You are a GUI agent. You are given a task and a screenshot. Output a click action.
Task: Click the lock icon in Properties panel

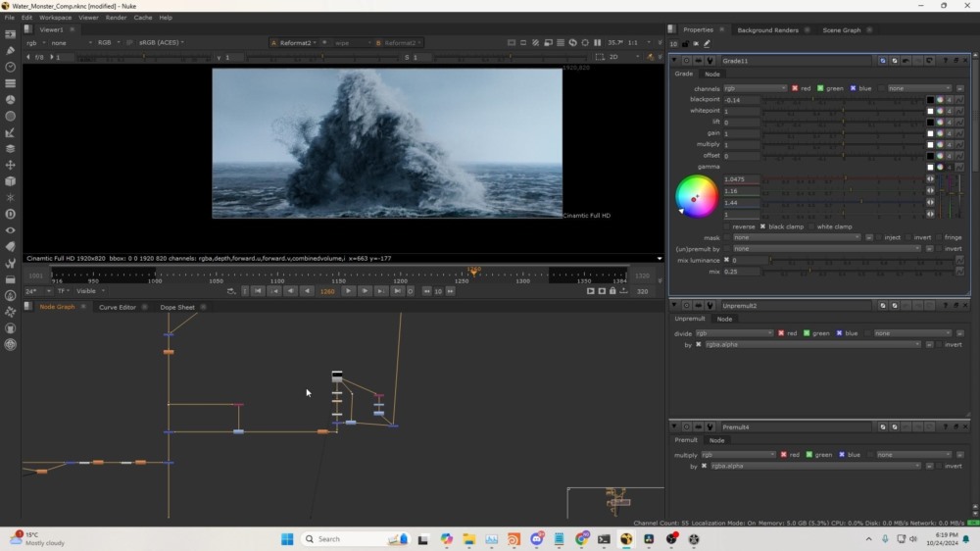point(685,44)
